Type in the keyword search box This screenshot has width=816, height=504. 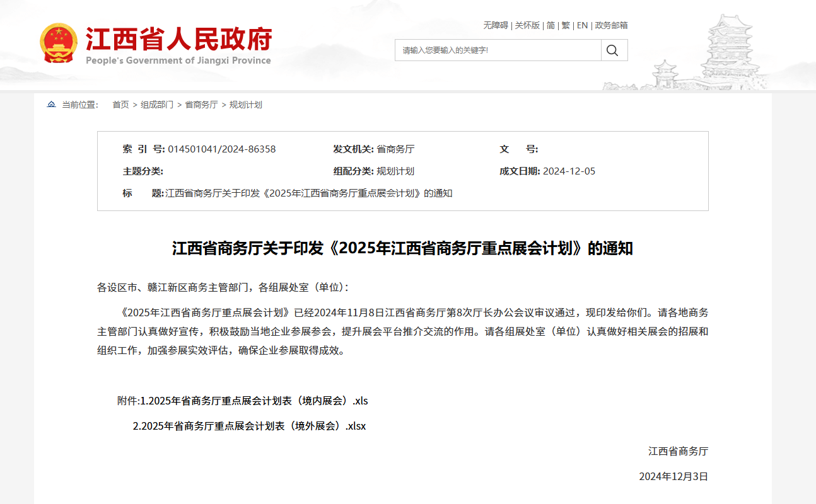pos(498,50)
